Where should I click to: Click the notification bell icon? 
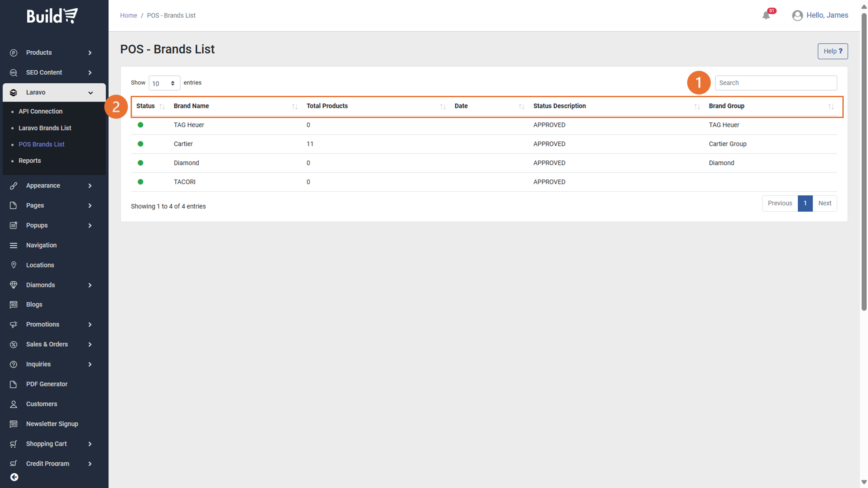pyautogui.click(x=766, y=16)
